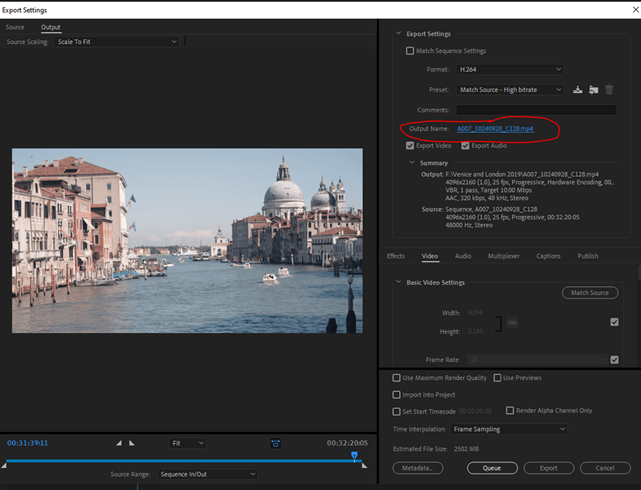Toggle the frame size match source checkbox
The width and height of the screenshot is (641, 490).
(614, 322)
